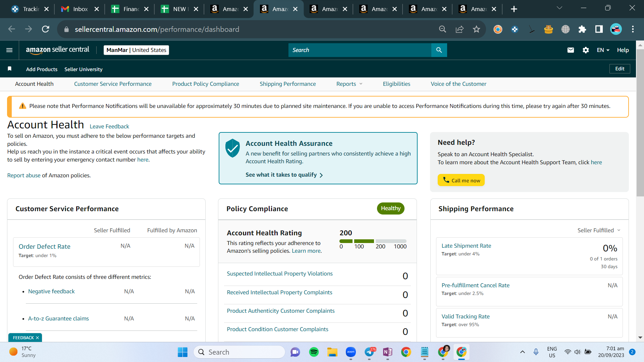Close the FEEDBACK tab with its X

[37, 338]
